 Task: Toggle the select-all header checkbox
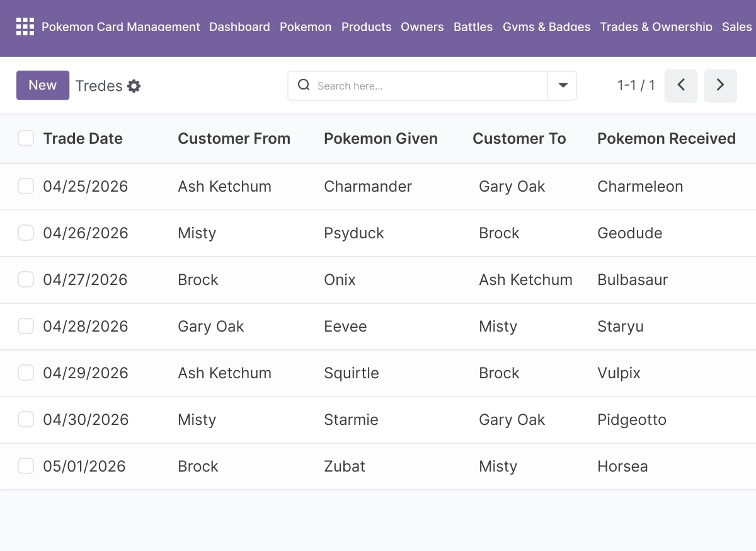(x=26, y=139)
